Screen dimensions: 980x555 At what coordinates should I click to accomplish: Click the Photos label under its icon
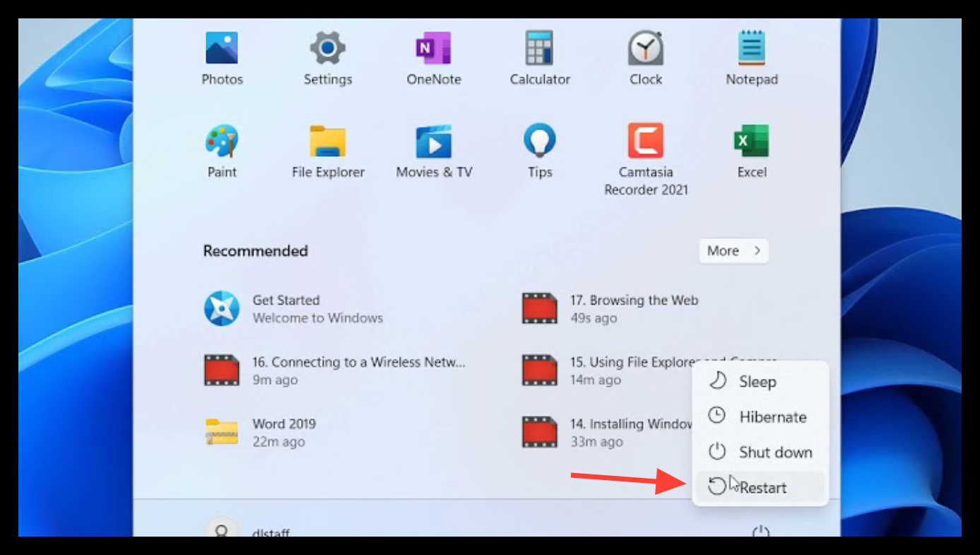[222, 79]
